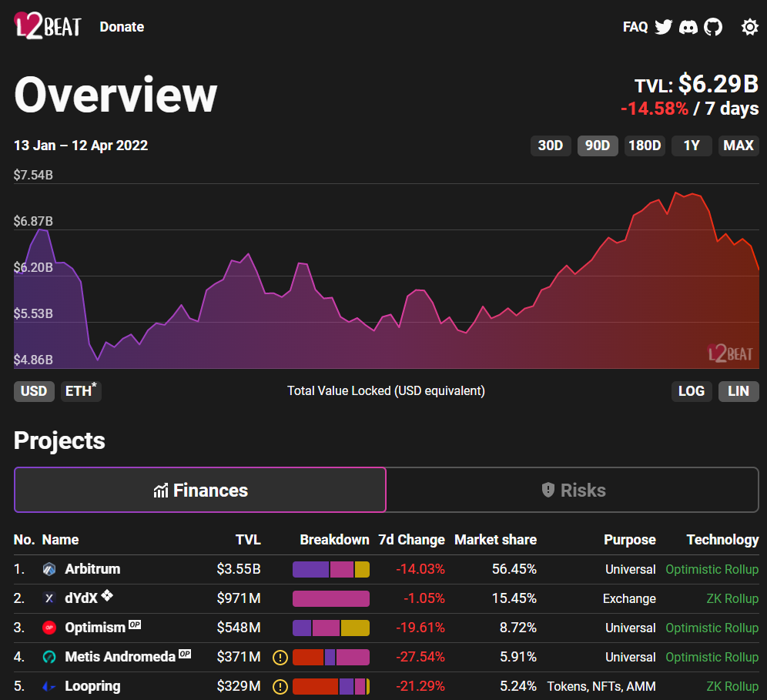Open the Discord icon link
This screenshot has width=767, height=700.
[688, 27]
